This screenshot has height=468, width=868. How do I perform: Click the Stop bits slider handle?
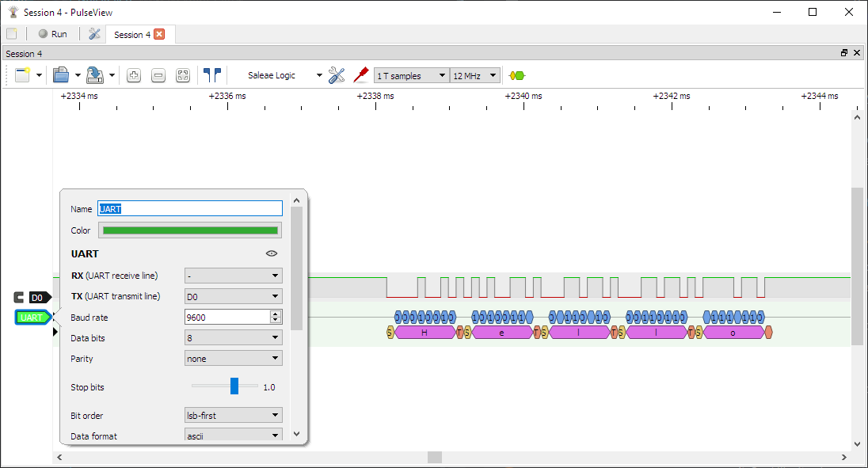pos(234,386)
